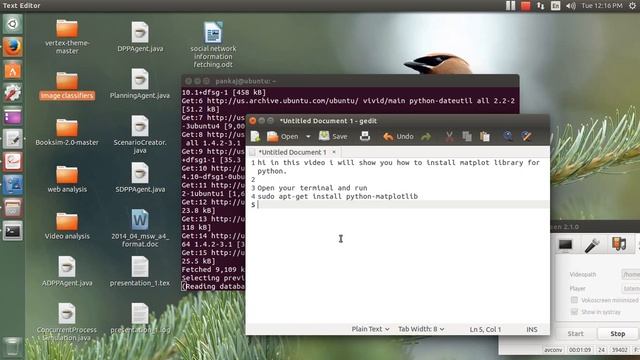Cut selection with the scissors icon

[449, 136]
